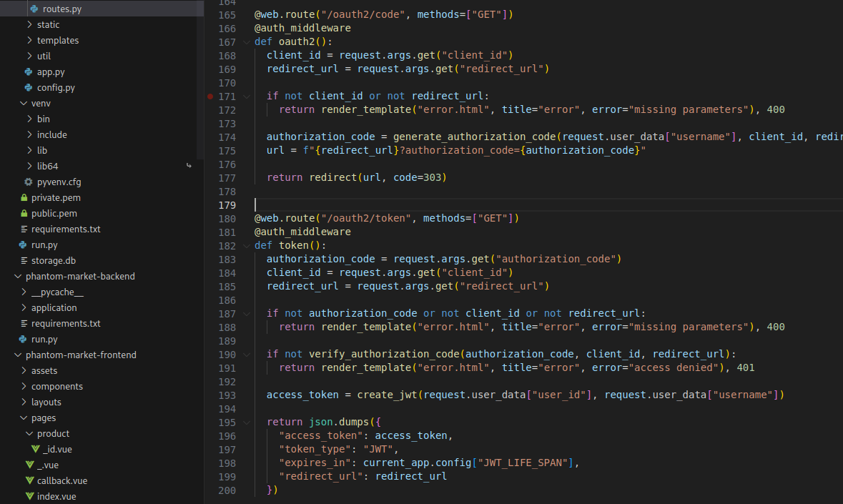Open index.vue in the pages folder
The width and height of the screenshot is (843, 504).
click(56, 496)
